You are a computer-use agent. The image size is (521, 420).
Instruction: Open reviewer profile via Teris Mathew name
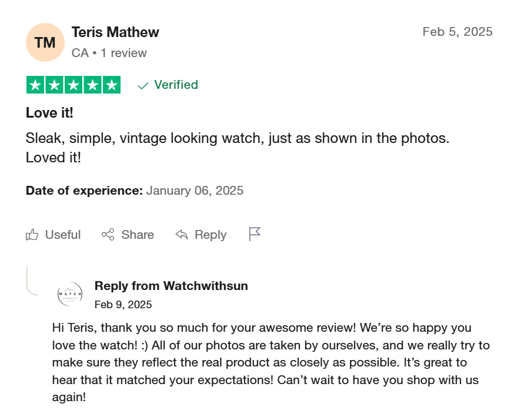click(x=115, y=32)
